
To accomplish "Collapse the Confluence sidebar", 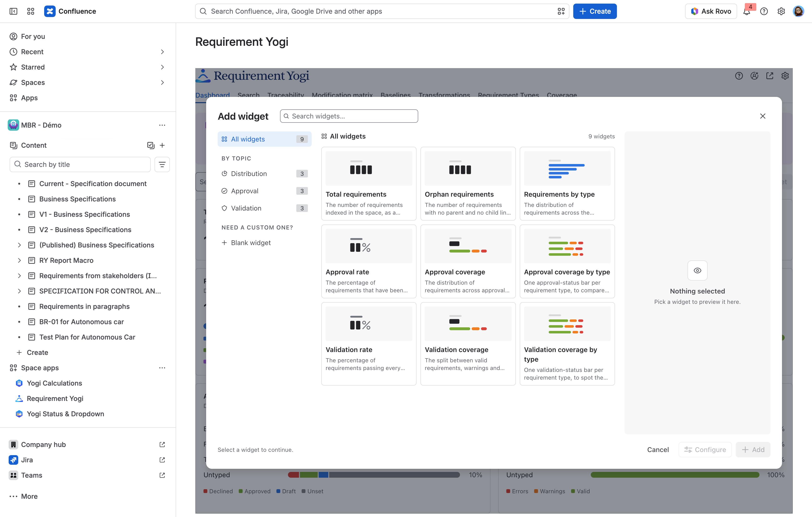I will coord(13,12).
